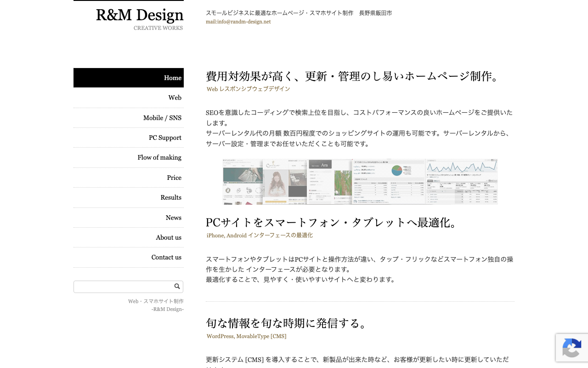This screenshot has width=588, height=368.
Task: Click CREATIVE WORKS tagline text
Action: (x=158, y=28)
